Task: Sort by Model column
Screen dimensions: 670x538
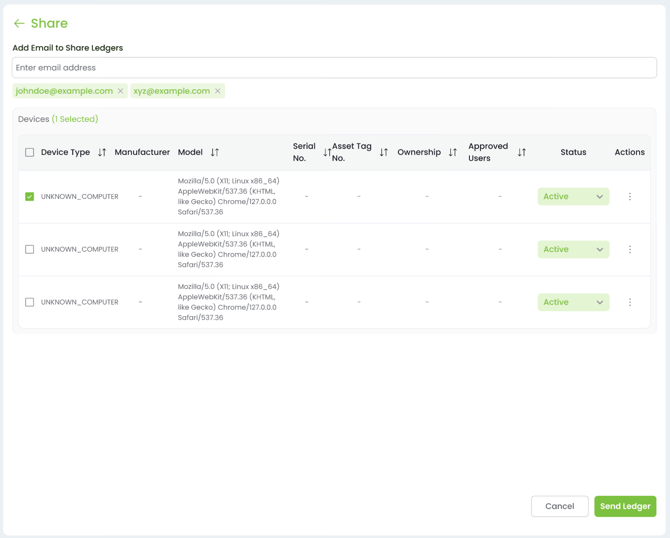Action: tap(215, 152)
